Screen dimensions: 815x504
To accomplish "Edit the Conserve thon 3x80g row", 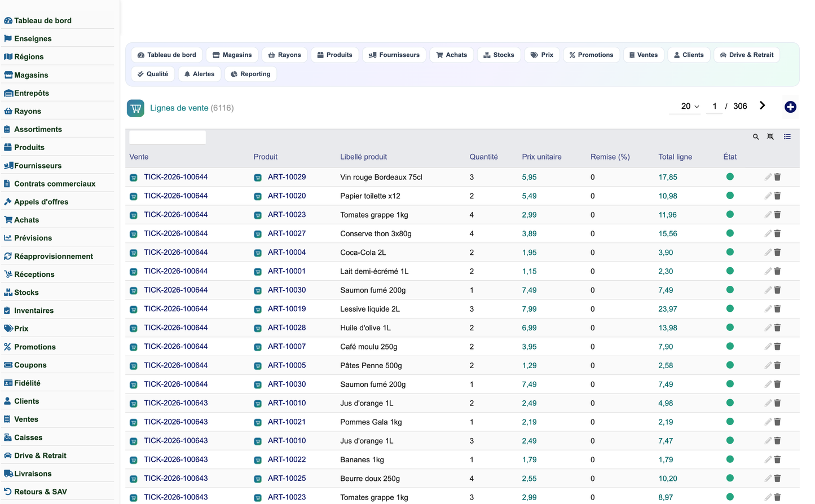I will (x=768, y=233).
